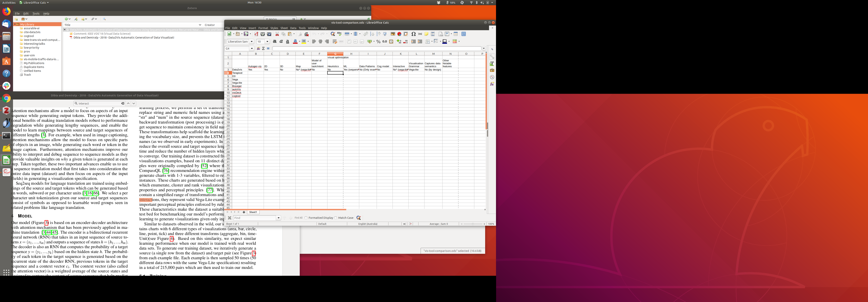Click the Format as Percent icon

[378, 41]
